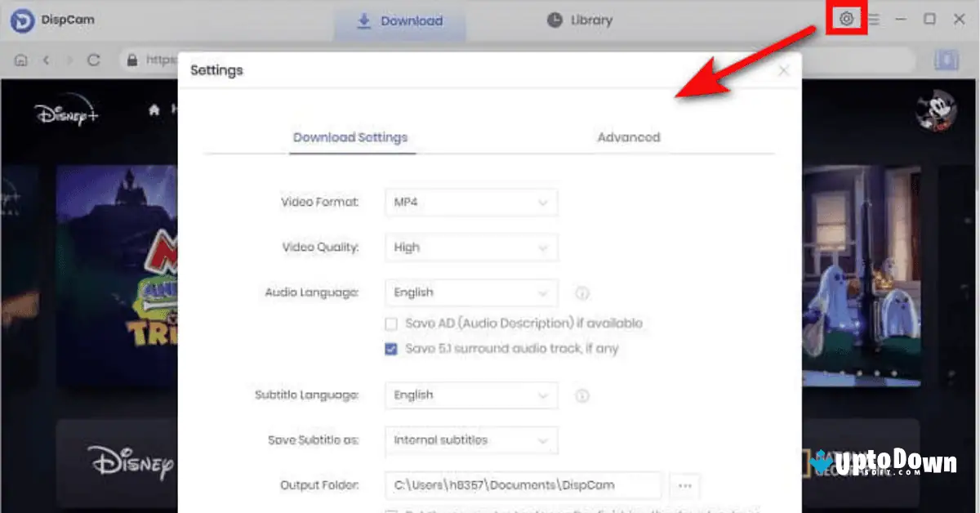This screenshot has width=980, height=513.
Task: Click the browser back arrow icon
Action: (46, 59)
